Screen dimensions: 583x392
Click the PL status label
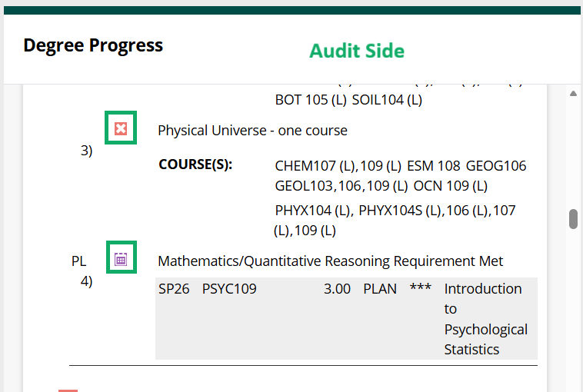78,261
